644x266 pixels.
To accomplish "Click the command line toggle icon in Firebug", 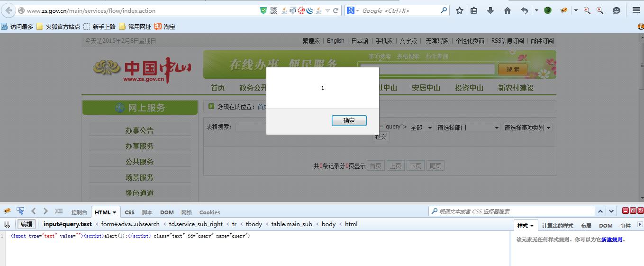I will click(59, 211).
